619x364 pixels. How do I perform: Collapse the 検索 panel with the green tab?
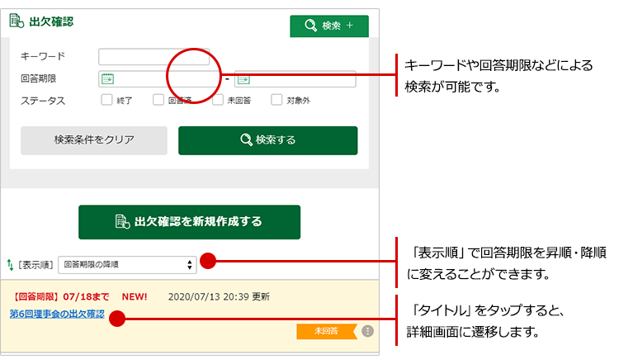(328, 26)
